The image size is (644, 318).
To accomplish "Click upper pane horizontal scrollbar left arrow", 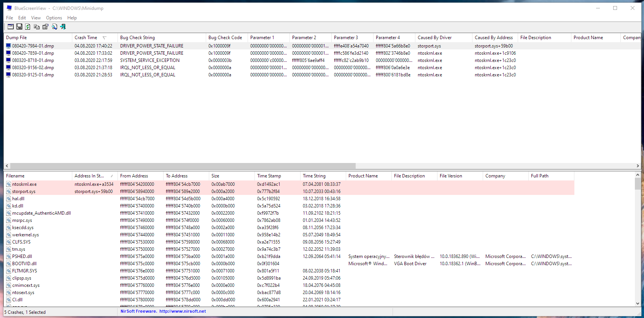I will (x=7, y=166).
